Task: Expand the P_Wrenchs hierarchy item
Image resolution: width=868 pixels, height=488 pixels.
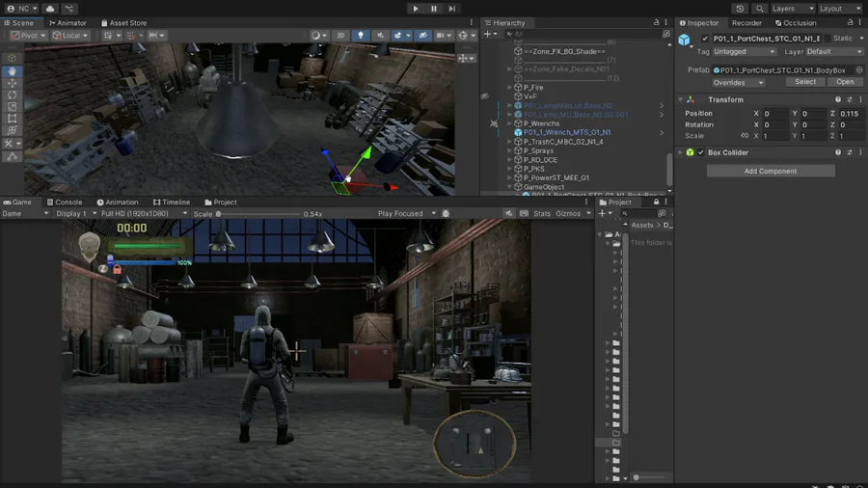Action: pyautogui.click(x=509, y=123)
